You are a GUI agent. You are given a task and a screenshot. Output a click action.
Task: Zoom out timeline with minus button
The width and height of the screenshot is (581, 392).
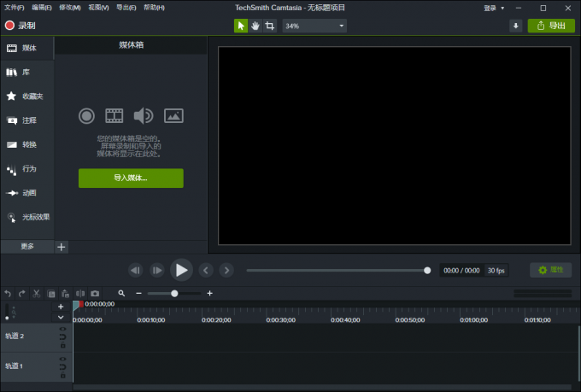pyautogui.click(x=138, y=294)
